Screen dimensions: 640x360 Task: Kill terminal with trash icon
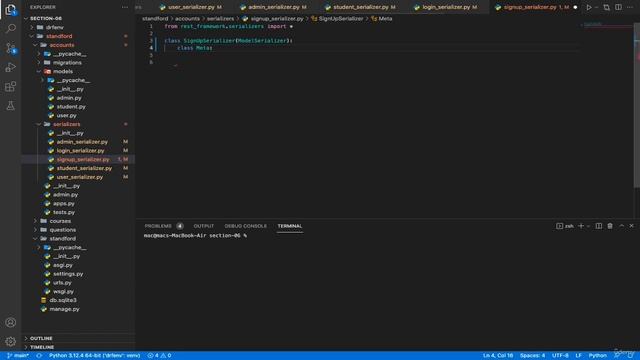pyautogui.click(x=610, y=226)
